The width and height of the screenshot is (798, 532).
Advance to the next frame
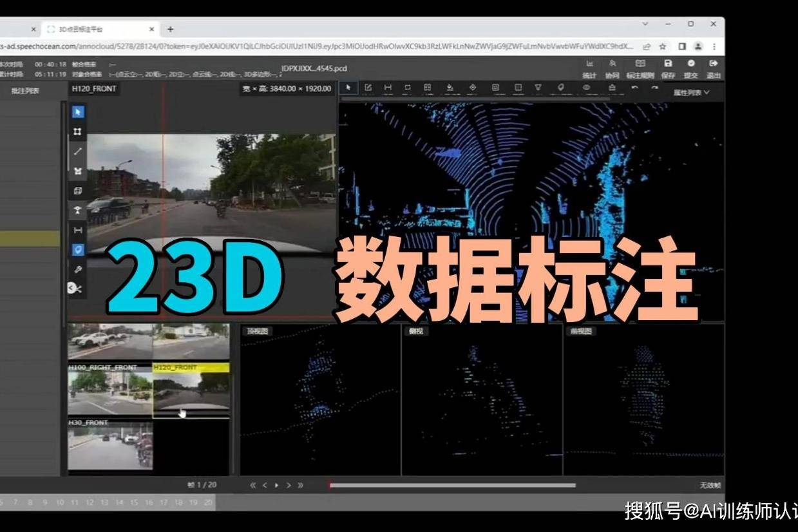pyautogui.click(x=288, y=485)
